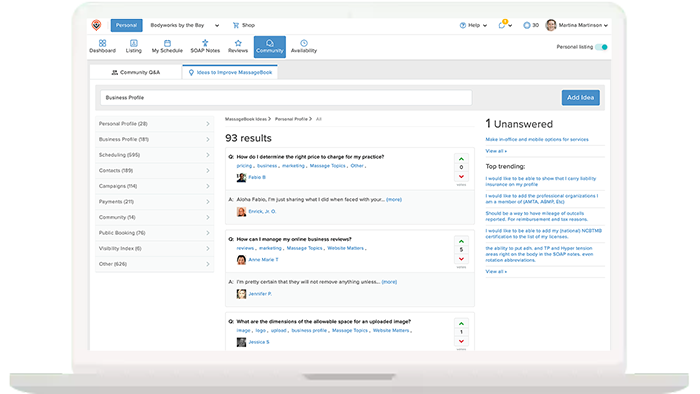Downvote the pricing question
The height and width of the screenshot is (394, 700).
[x=461, y=177]
